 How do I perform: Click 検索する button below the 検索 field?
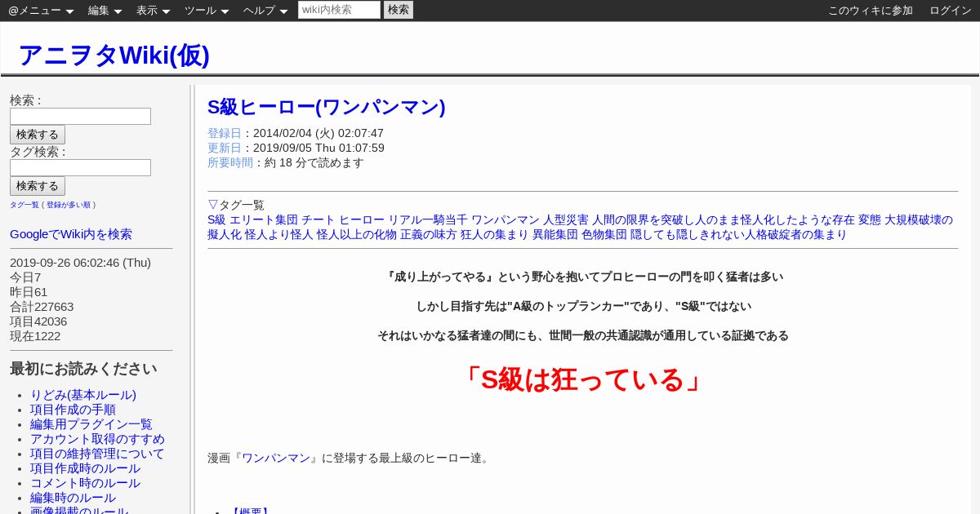pos(38,135)
